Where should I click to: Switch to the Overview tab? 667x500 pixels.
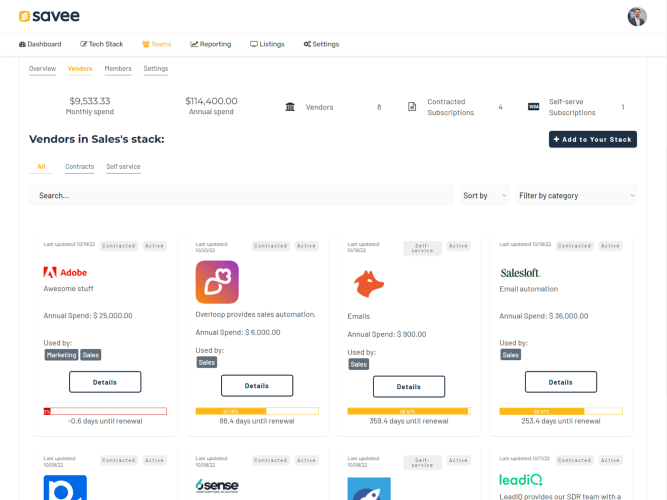(x=42, y=69)
